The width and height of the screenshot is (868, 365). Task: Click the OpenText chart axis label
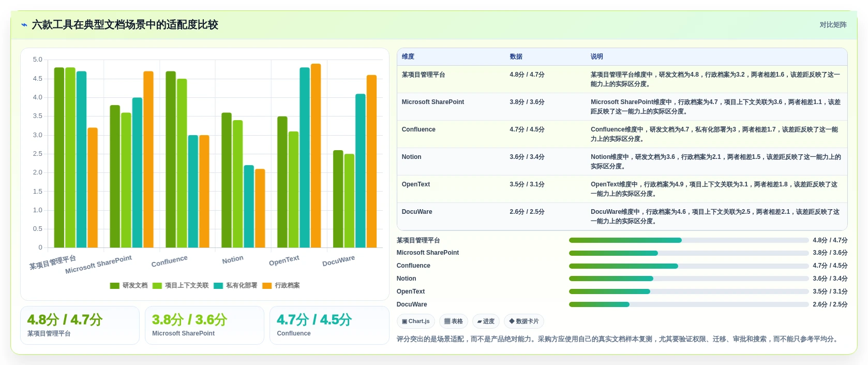[x=284, y=260]
